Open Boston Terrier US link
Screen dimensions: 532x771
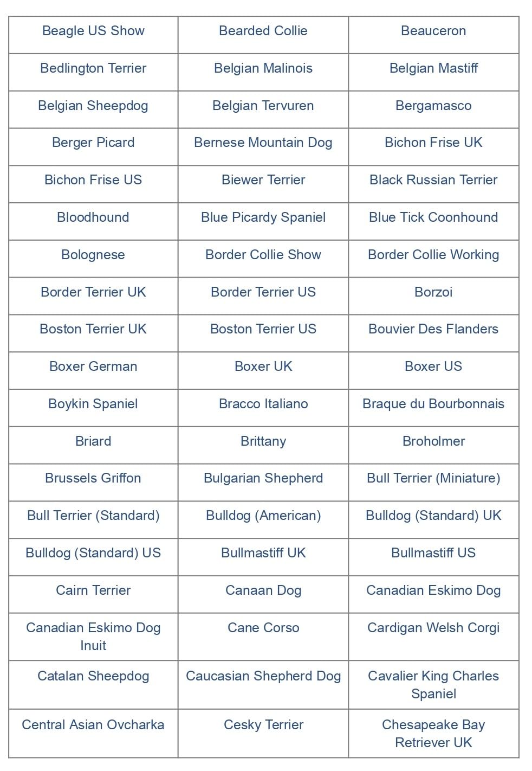point(263,329)
